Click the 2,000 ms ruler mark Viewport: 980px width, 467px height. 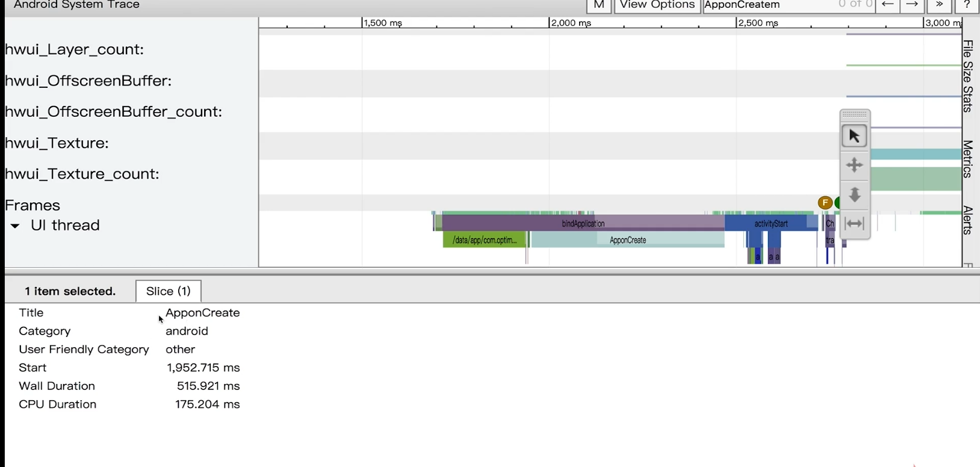point(571,23)
